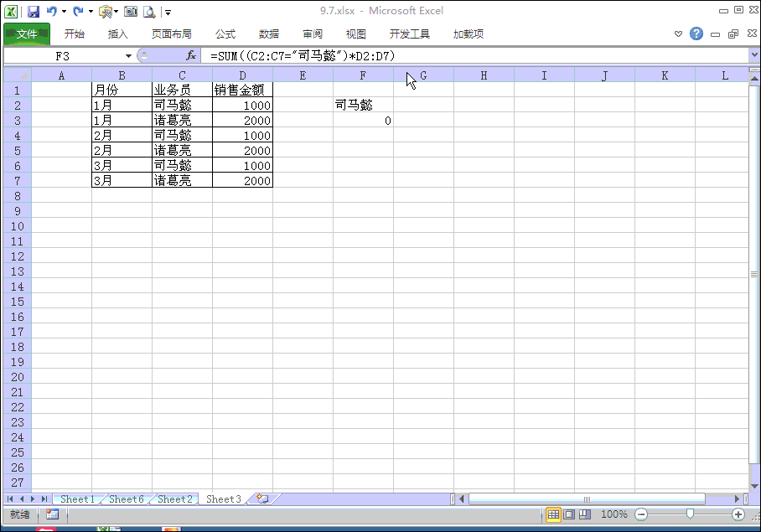The height and width of the screenshot is (532, 761).
Task: Expand the formula bar chevron
Action: (x=754, y=55)
